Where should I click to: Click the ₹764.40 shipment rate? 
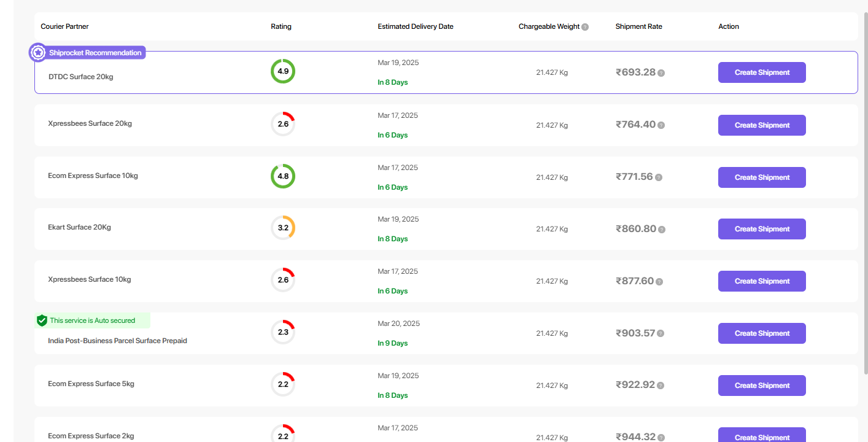636,125
